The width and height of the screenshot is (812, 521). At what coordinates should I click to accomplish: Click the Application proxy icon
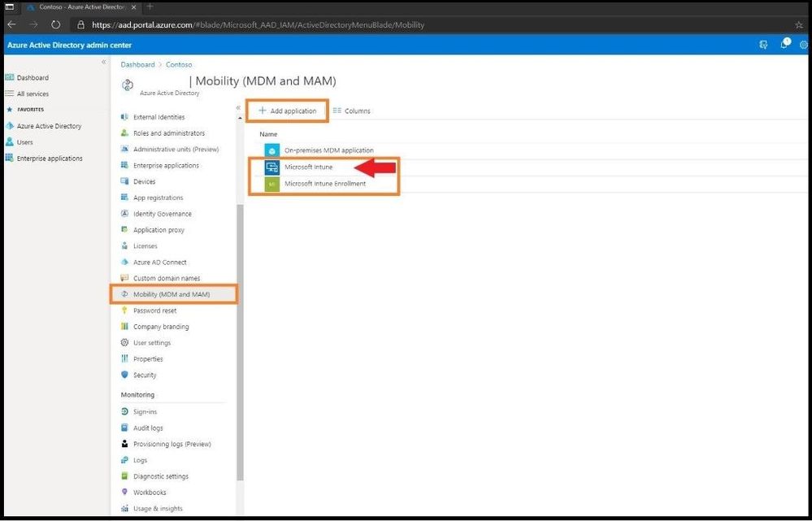[x=124, y=229]
